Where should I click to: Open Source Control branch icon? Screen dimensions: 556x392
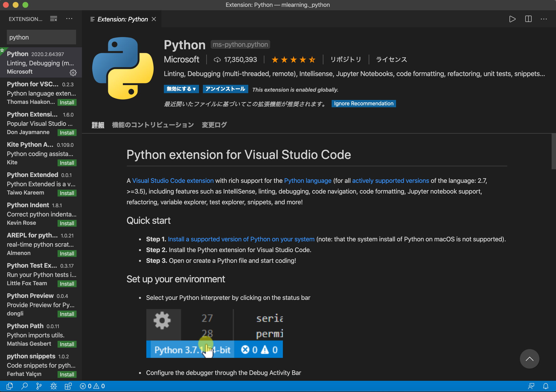pos(39,386)
